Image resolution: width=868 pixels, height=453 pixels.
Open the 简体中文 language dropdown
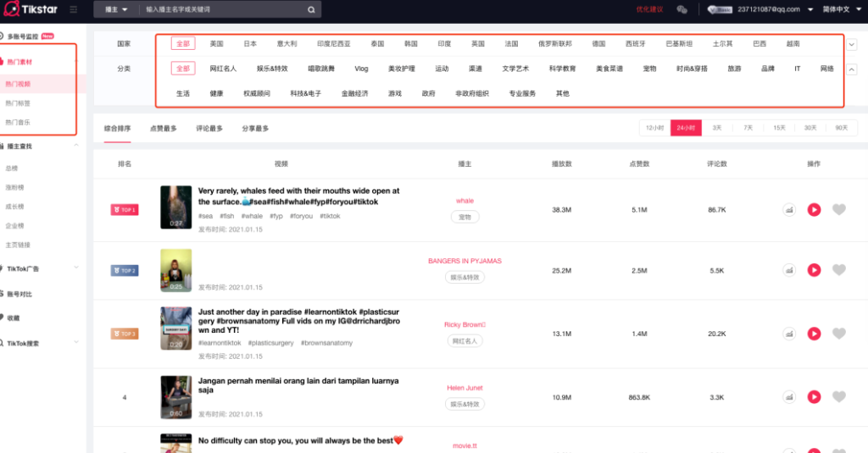[x=842, y=9]
